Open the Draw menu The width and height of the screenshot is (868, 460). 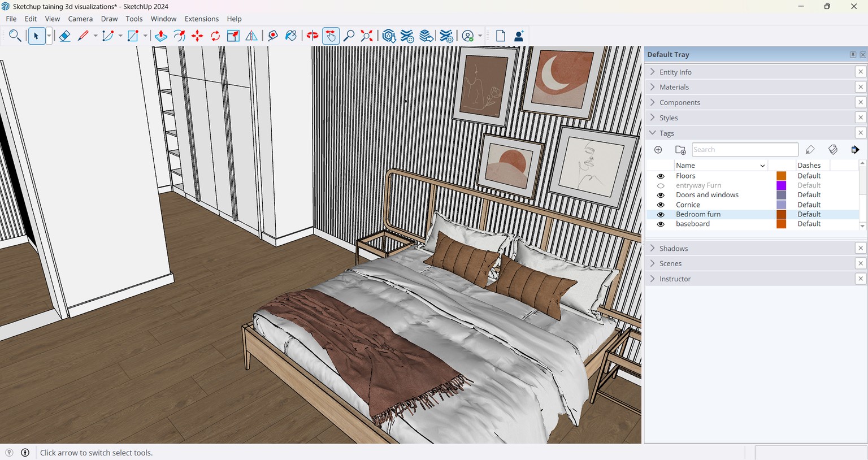(x=109, y=19)
